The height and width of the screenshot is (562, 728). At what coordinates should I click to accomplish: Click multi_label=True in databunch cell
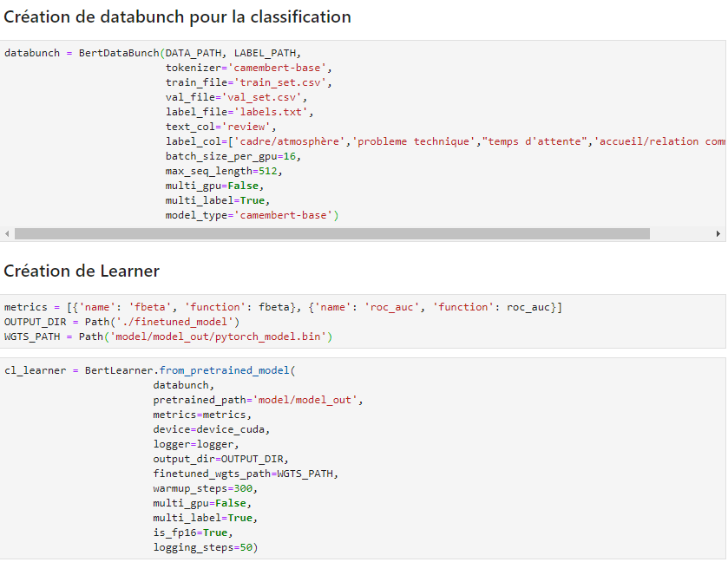pyautogui.click(x=217, y=200)
